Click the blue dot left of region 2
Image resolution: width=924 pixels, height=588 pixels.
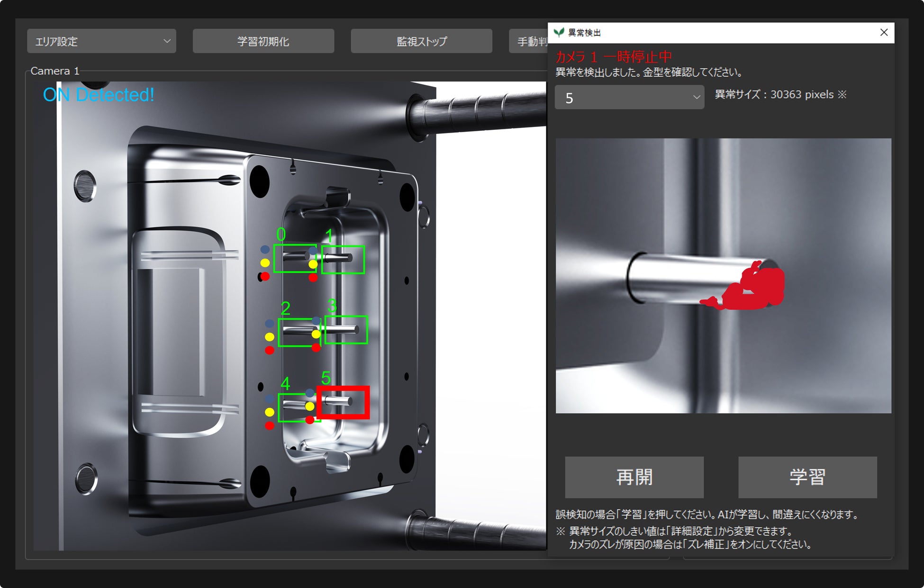click(269, 324)
